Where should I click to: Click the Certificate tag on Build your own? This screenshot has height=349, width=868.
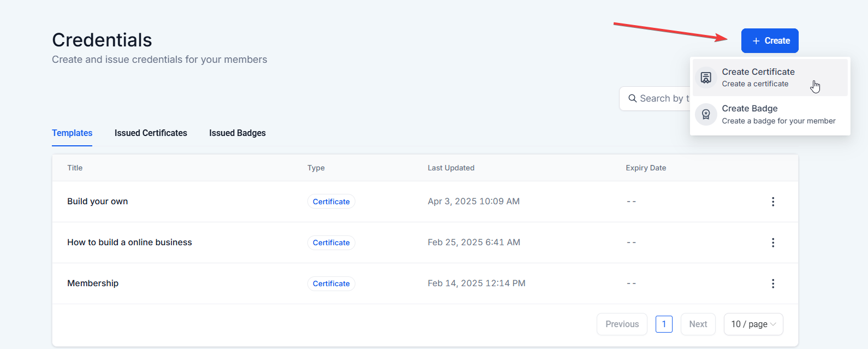331,202
